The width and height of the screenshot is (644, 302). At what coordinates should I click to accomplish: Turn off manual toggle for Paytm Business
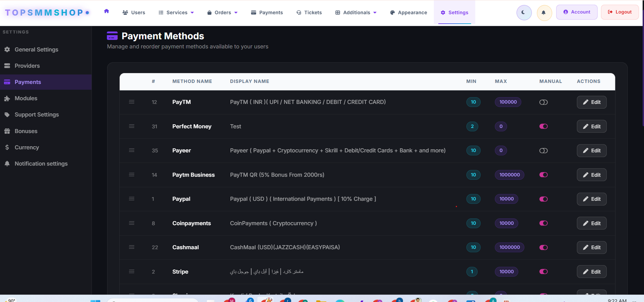[543, 175]
